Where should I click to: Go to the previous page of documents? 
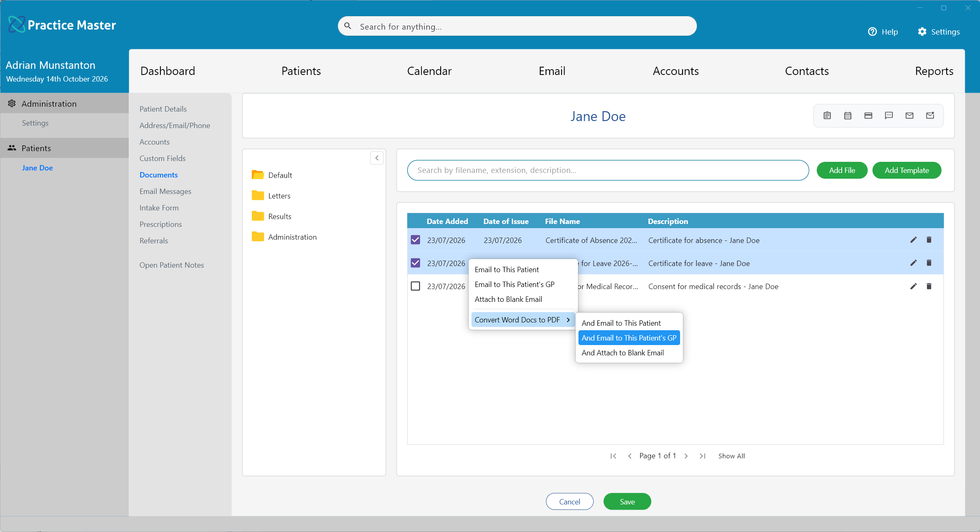[629, 456]
